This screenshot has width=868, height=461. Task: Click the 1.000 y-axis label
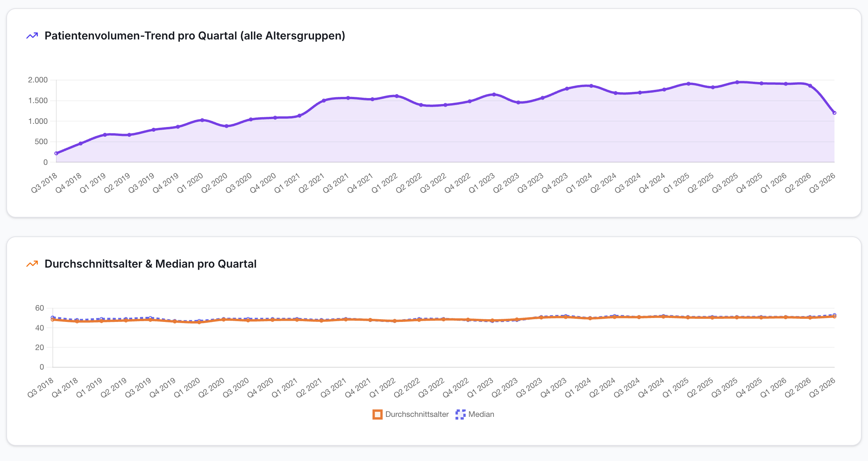(x=38, y=122)
